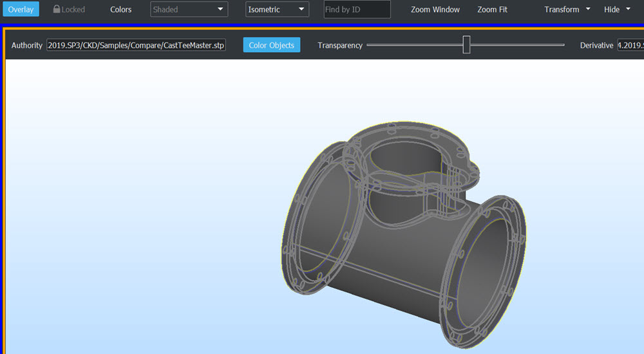Click the Locked padlock icon
Viewport: 644px width, 354px height.
coord(57,10)
